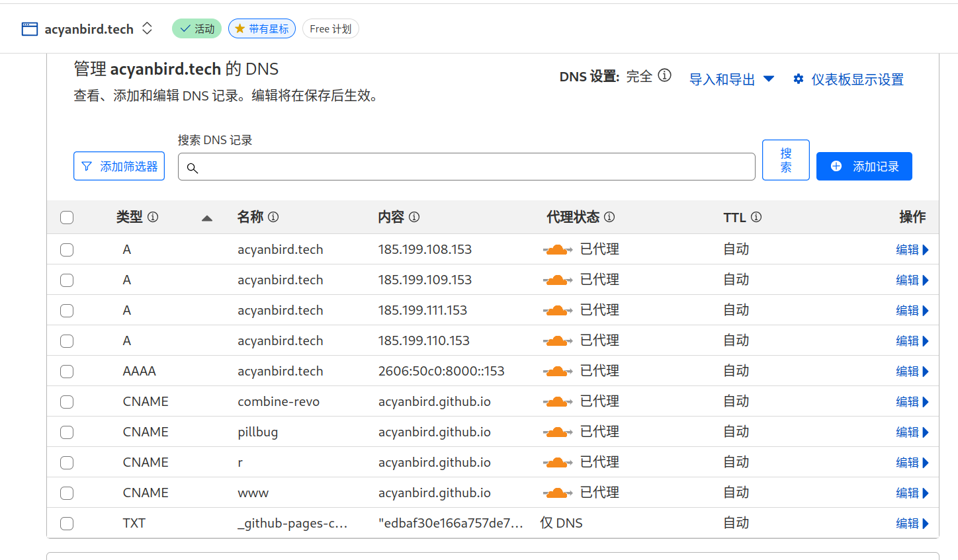
Task: Click the website window icon beside acyanbird.tech
Action: [x=30, y=29]
